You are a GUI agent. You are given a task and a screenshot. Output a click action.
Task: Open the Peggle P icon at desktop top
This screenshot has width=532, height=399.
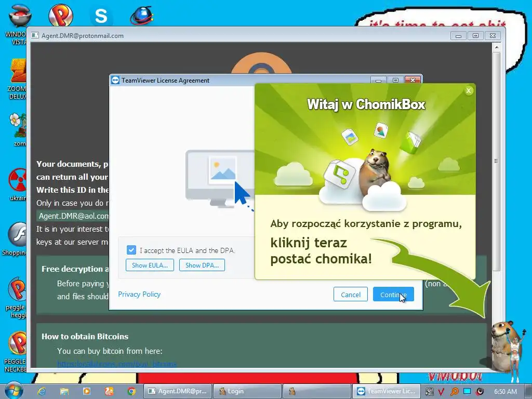tap(61, 15)
